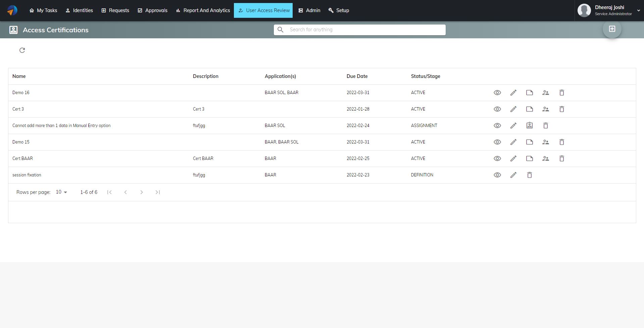Delete the Demo 16 certification

coord(561,92)
